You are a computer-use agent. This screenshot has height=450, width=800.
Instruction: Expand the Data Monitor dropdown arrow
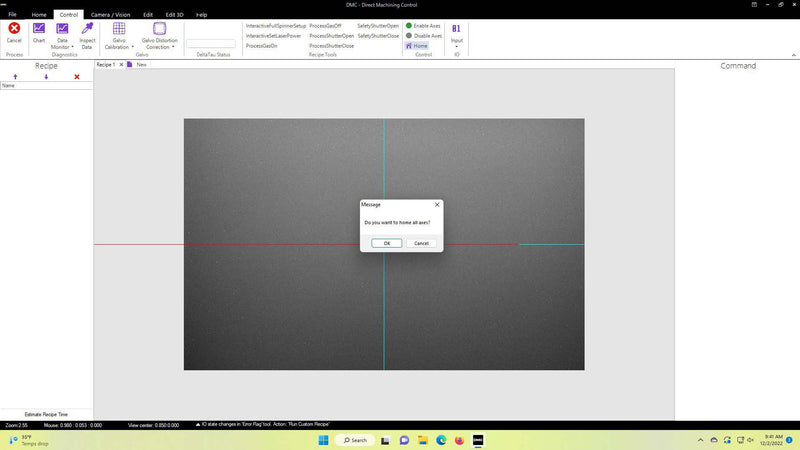[x=72, y=47]
